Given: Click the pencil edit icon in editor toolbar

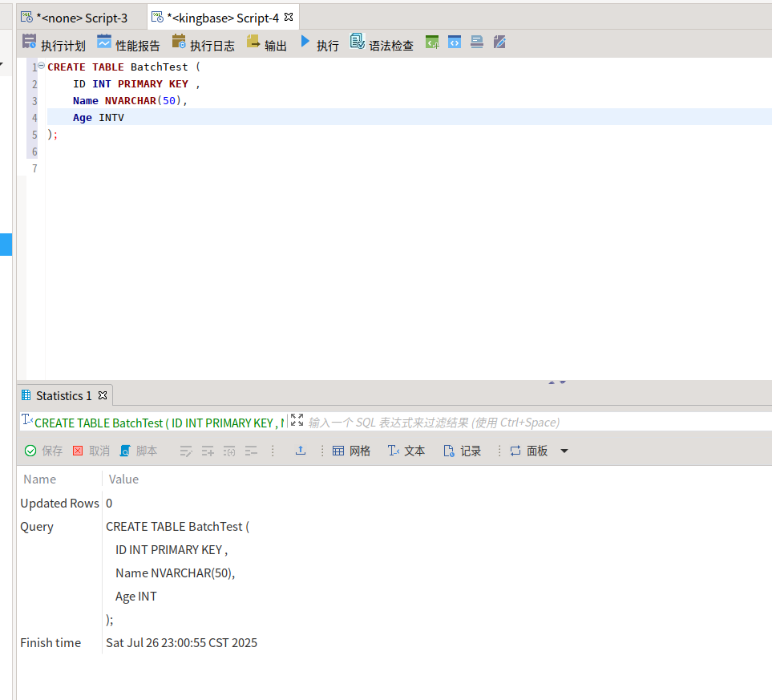Looking at the screenshot, I should pos(499,42).
